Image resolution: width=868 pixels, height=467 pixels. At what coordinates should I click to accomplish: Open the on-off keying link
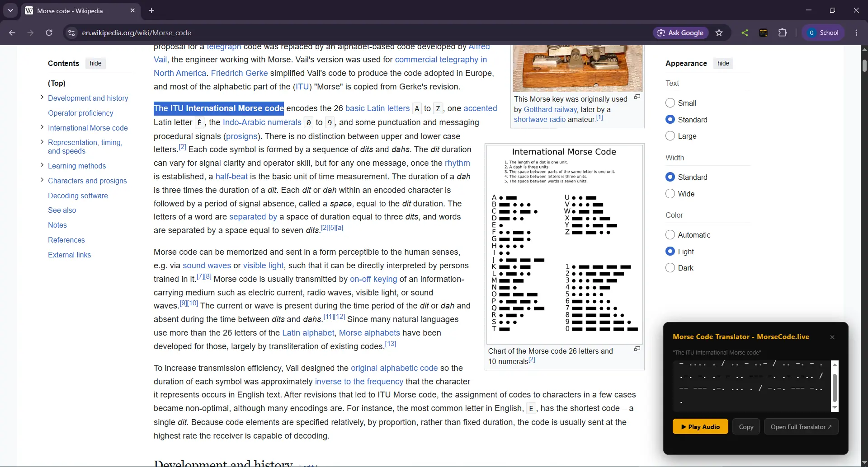[x=373, y=279]
